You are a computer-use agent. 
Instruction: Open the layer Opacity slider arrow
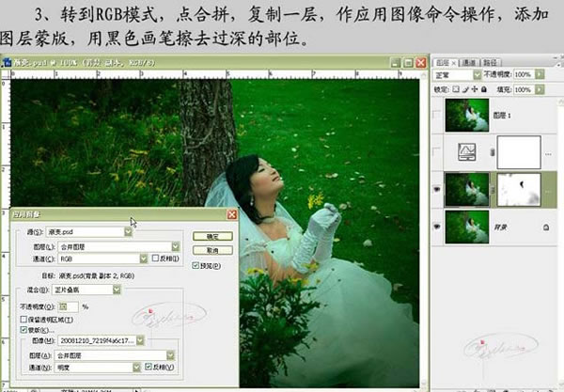[540, 74]
